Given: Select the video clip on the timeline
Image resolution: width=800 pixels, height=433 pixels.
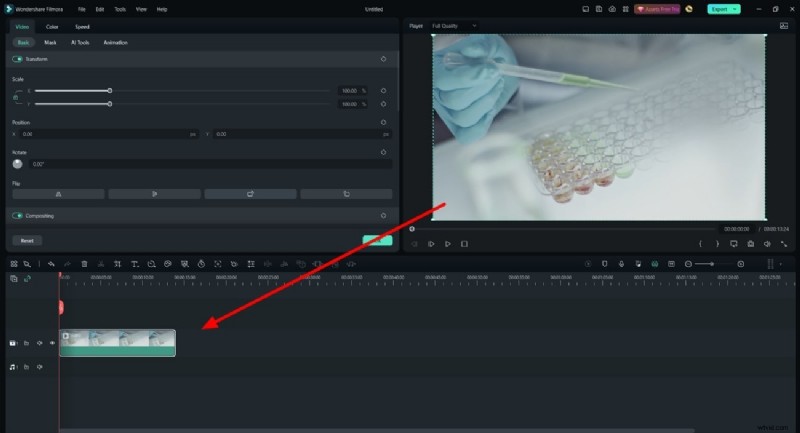Looking at the screenshot, I should pos(117,343).
